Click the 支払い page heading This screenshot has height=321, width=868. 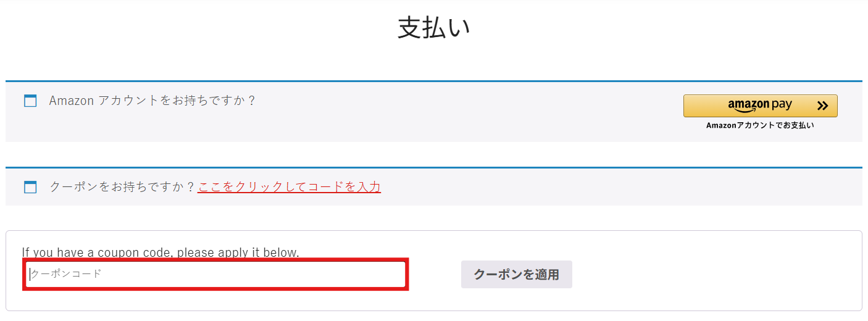point(434,28)
